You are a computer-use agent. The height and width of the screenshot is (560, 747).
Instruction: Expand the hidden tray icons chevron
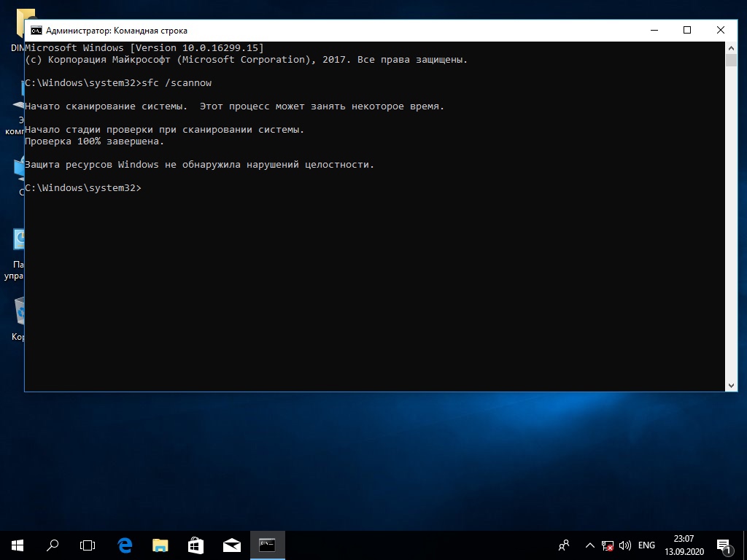pos(590,545)
